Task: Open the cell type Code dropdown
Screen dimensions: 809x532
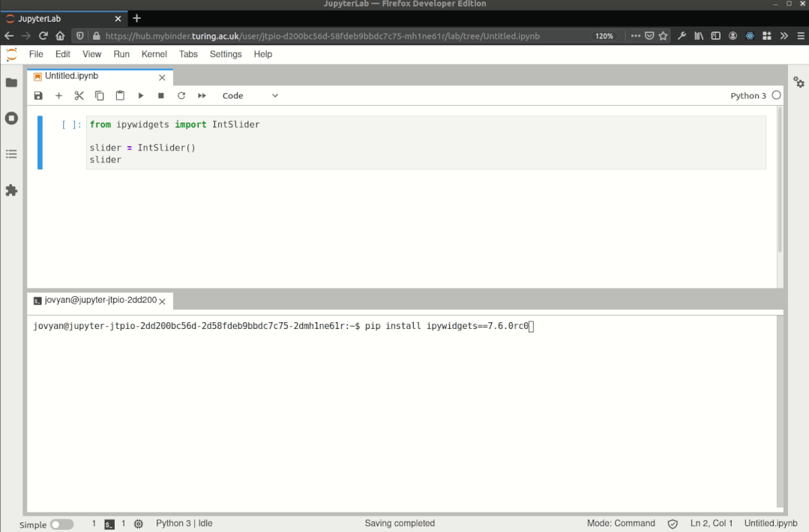Action: click(250, 96)
